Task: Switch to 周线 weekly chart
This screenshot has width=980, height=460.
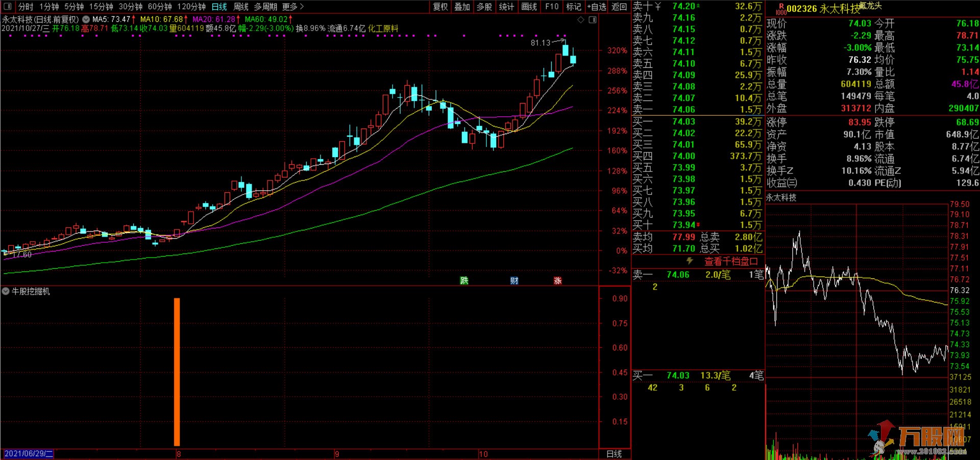Action: click(x=241, y=7)
